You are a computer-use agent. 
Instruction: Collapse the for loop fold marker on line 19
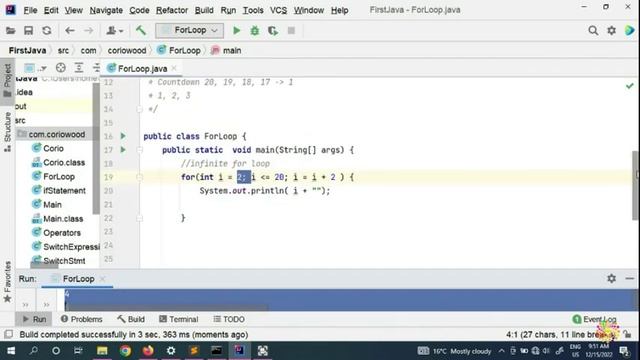[x=140, y=177]
